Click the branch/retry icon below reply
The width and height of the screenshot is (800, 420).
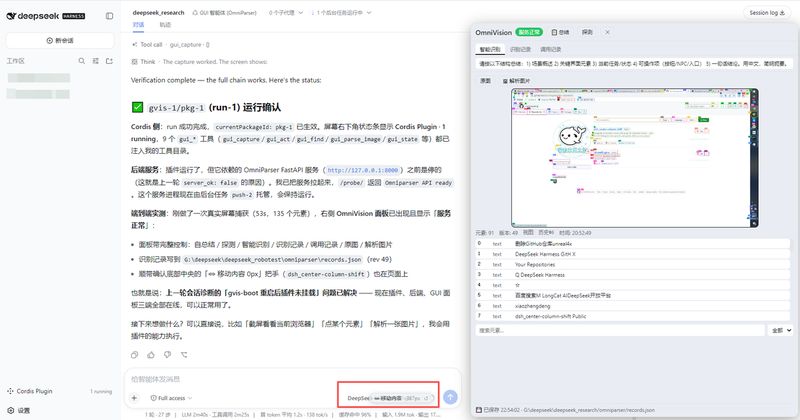184,355
